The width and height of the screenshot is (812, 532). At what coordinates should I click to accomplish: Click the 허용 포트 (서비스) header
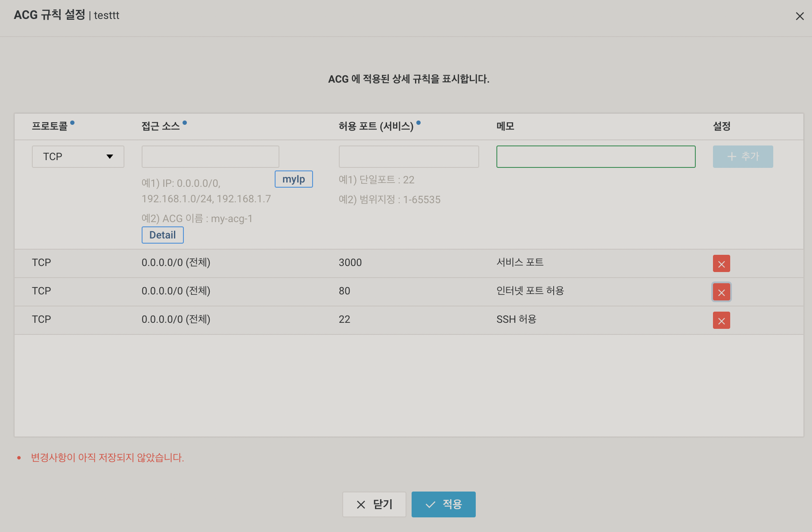coord(376,126)
